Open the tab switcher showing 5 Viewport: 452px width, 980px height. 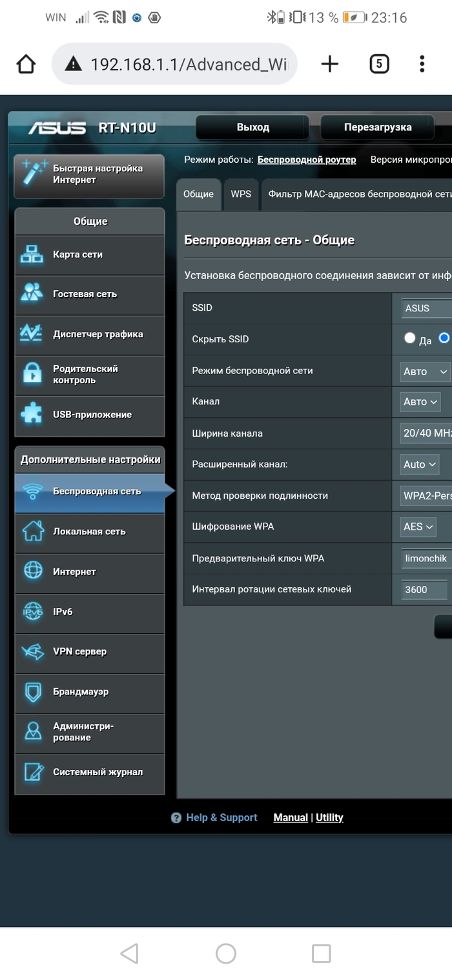coord(379,63)
